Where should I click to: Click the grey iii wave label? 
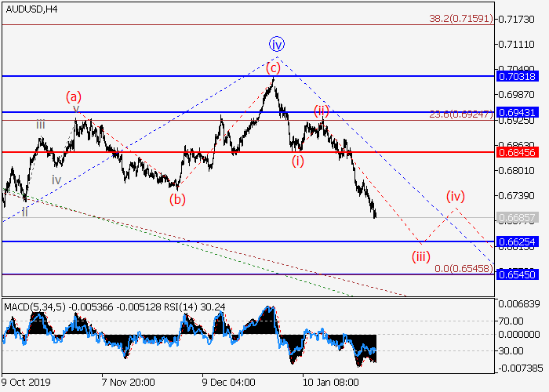pos(40,125)
